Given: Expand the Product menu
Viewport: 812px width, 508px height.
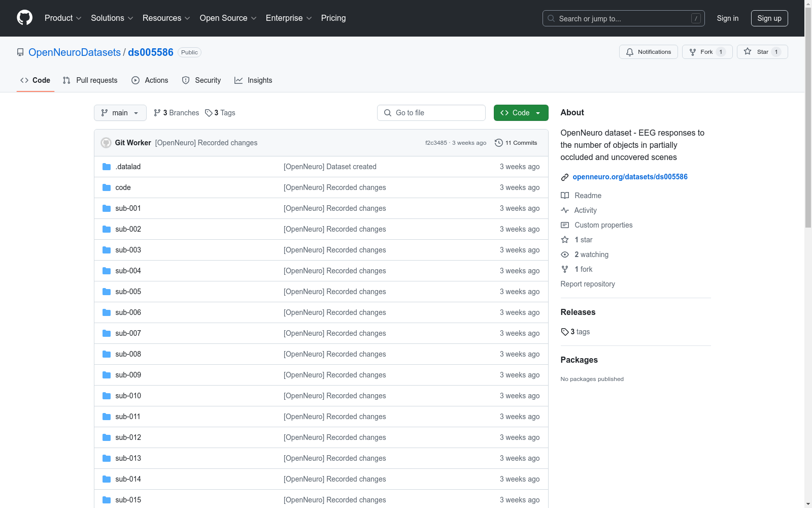Looking at the screenshot, I should click(x=63, y=18).
